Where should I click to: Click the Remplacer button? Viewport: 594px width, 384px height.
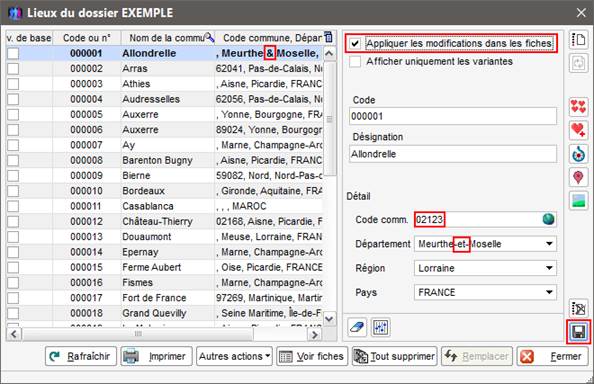[477, 356]
